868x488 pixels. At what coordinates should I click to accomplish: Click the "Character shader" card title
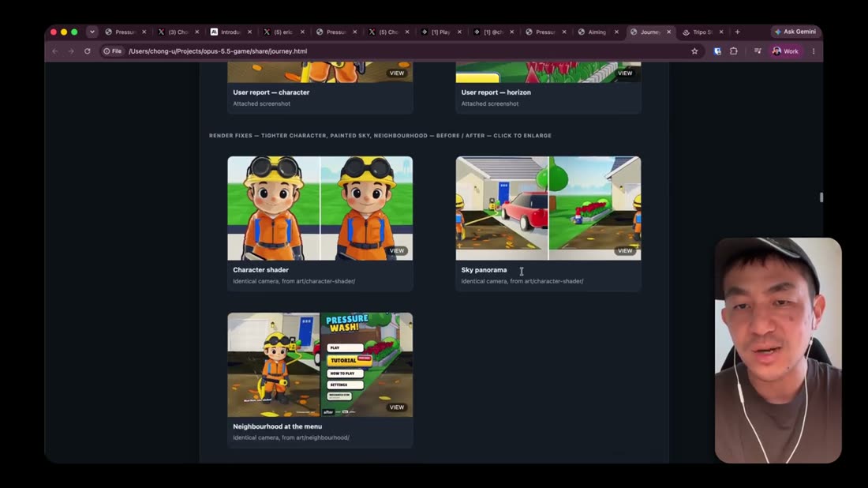(260, 270)
